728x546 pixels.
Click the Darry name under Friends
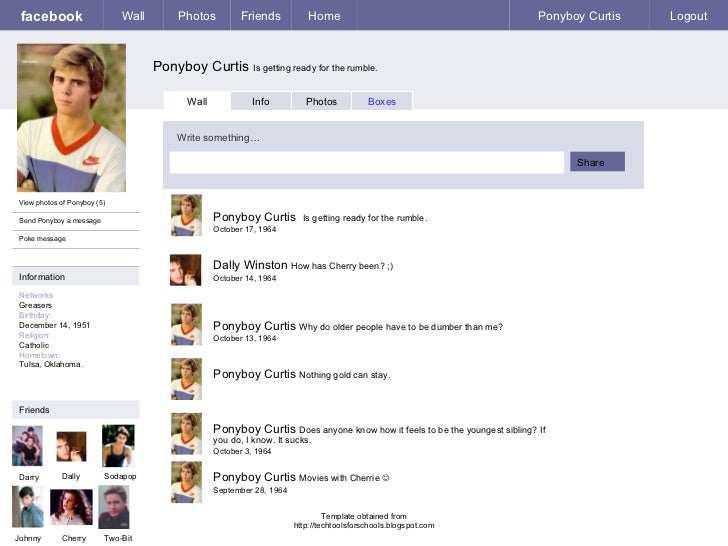pos(29,477)
